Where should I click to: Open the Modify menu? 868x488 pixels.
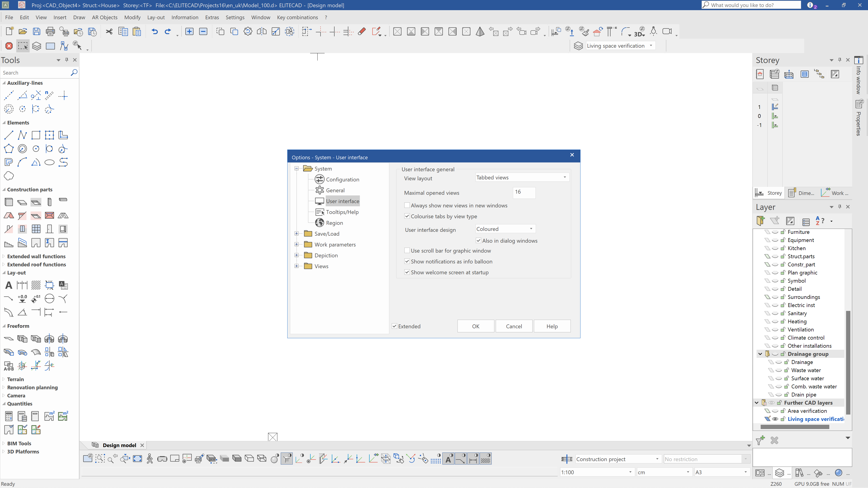pos(132,18)
